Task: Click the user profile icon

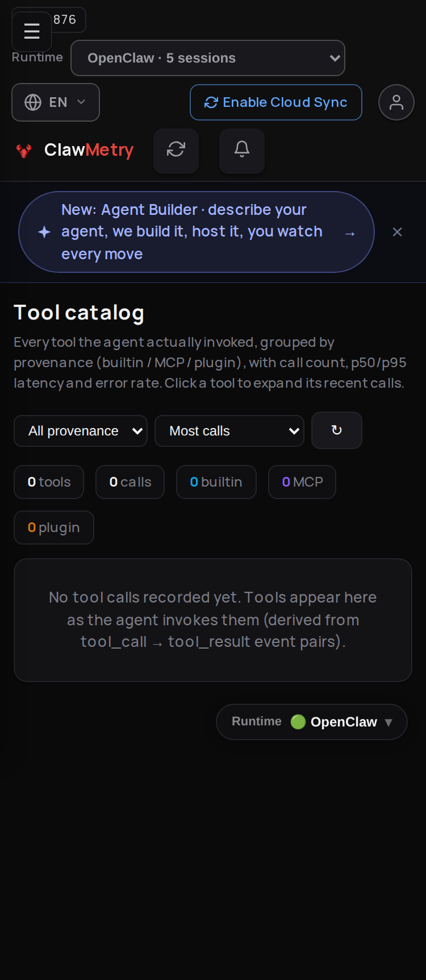Action: 396,102
